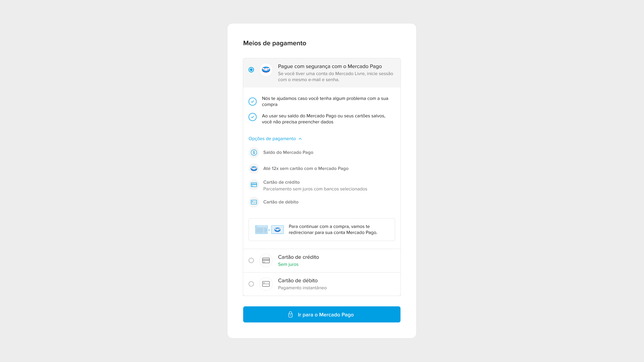Click the Cartão de débito icon in payment options
Image resolution: width=644 pixels, height=362 pixels.
254,202
